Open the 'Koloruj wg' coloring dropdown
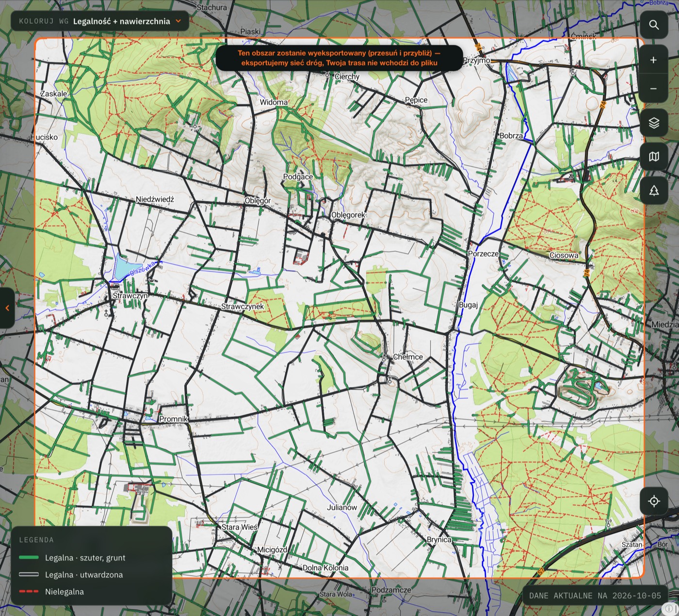 (x=100, y=21)
